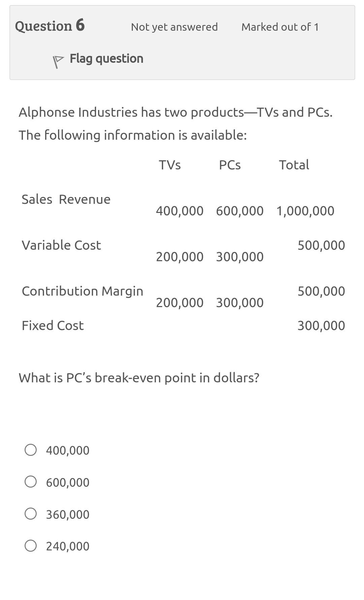364x600 pixels.
Task: Click the Contribution Margin row label
Action: pyautogui.click(x=83, y=291)
